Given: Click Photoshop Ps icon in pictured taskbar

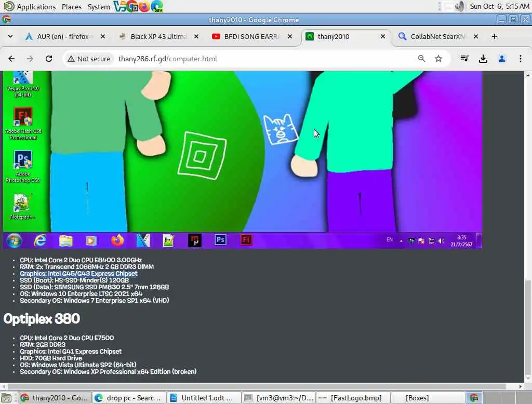Looking at the screenshot, I should click(220, 240).
